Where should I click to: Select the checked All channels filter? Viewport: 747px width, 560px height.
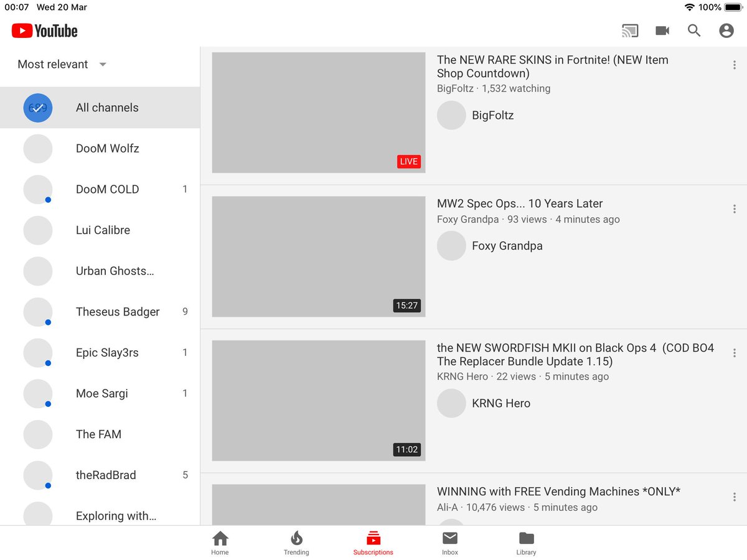[100, 108]
